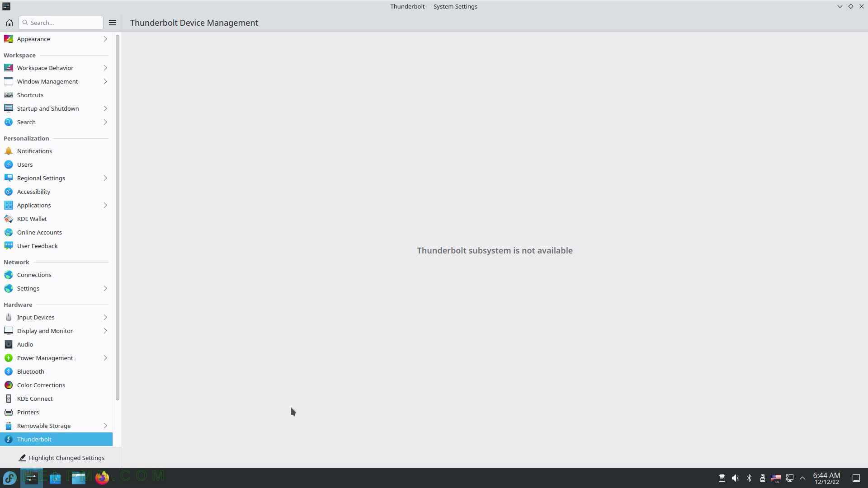Open the hamburger menu beside the search field

click(x=113, y=23)
